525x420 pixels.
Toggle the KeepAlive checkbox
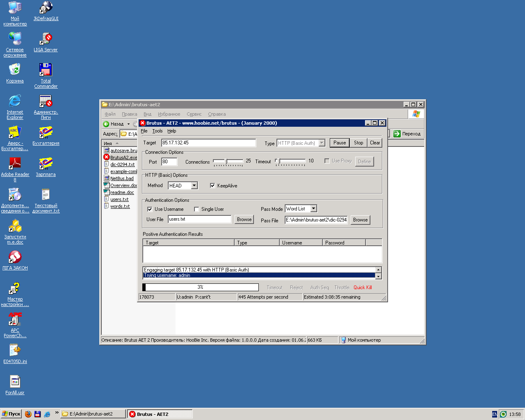click(x=212, y=185)
